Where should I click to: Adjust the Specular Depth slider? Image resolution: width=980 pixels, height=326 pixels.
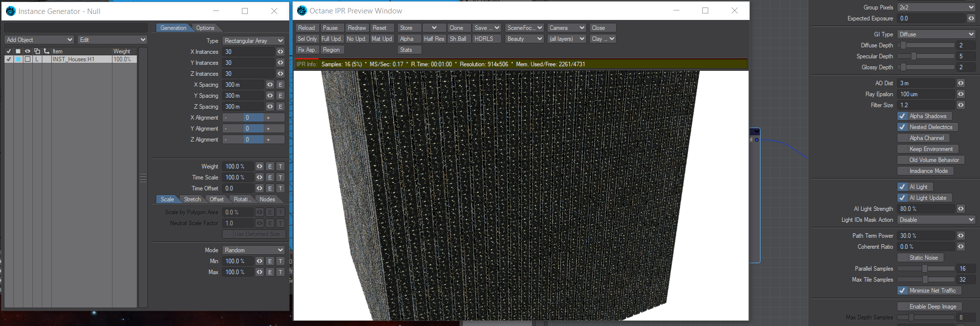[x=926, y=56]
